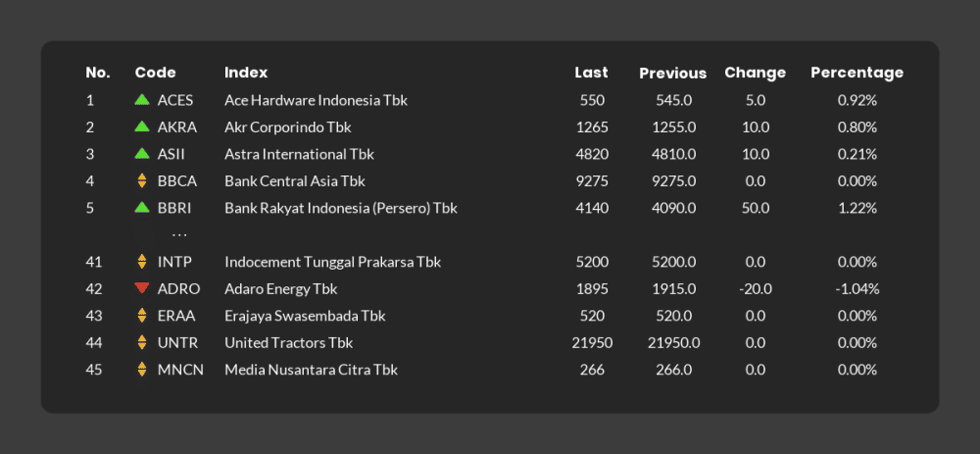Click Adaro Energy's -1.04% percentage value
Screen dimensions: 980x454
857,289
